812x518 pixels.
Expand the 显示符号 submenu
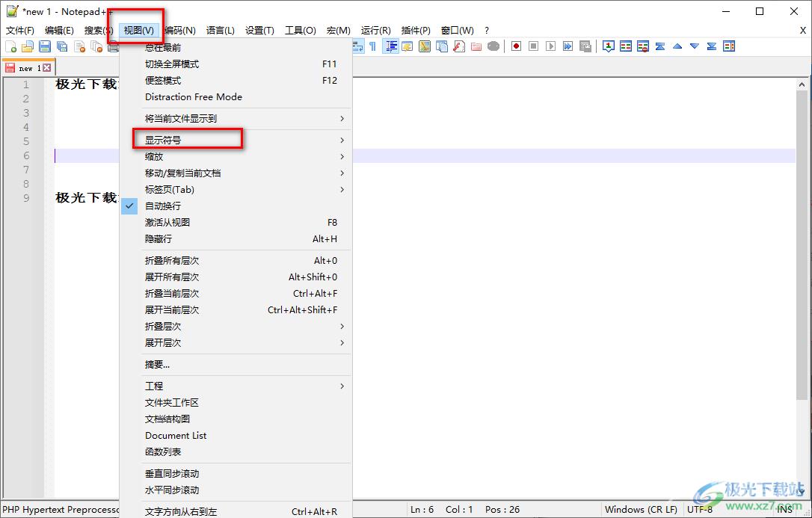tap(236, 141)
